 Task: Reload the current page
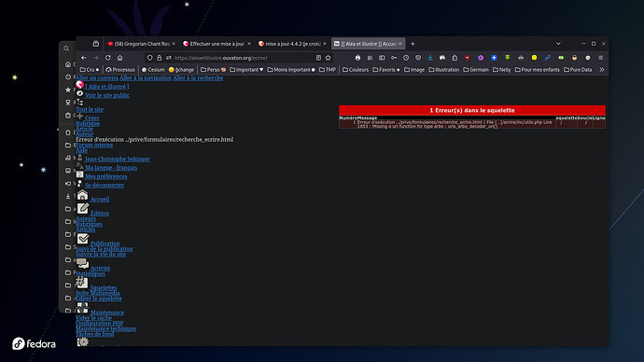(x=108, y=58)
